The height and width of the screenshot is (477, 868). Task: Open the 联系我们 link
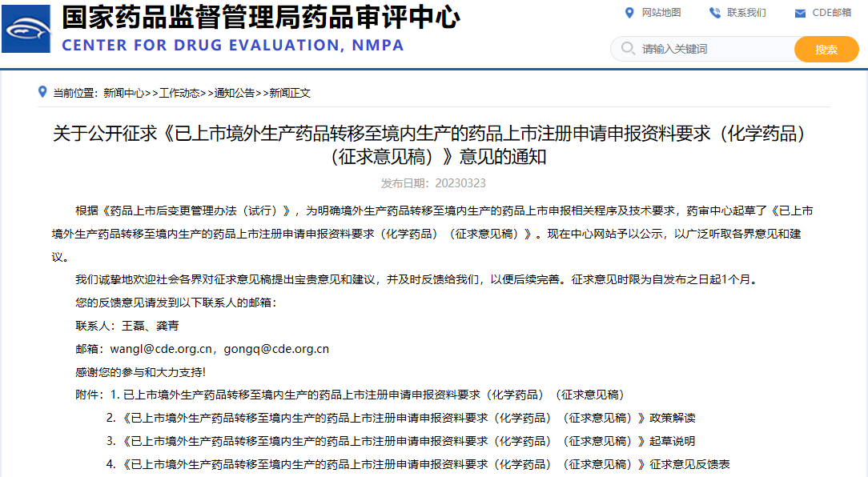click(746, 13)
